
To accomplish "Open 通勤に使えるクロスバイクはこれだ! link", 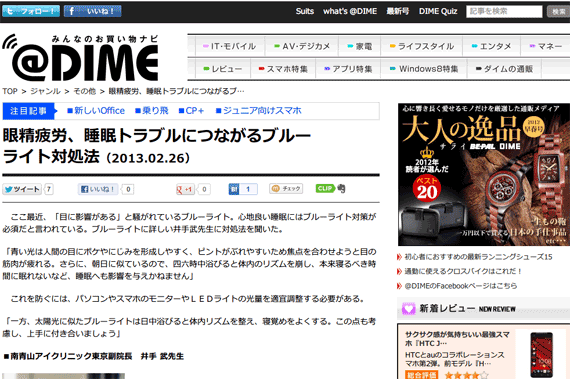I will pyautogui.click(x=463, y=271).
